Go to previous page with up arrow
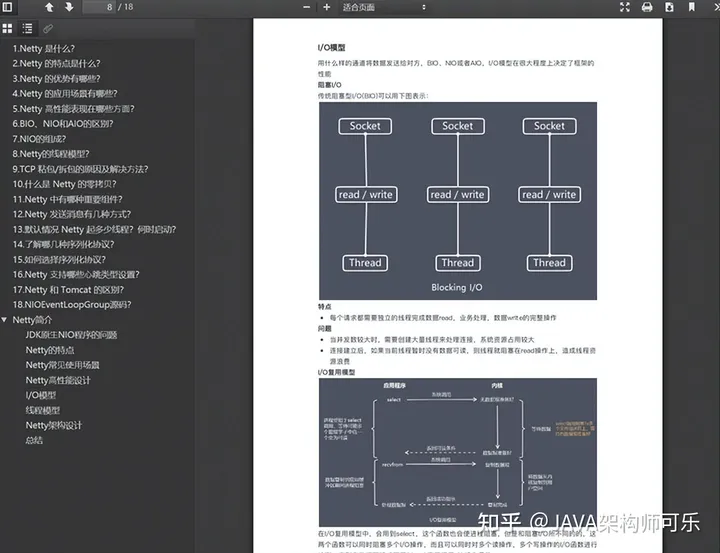 click(x=49, y=7)
